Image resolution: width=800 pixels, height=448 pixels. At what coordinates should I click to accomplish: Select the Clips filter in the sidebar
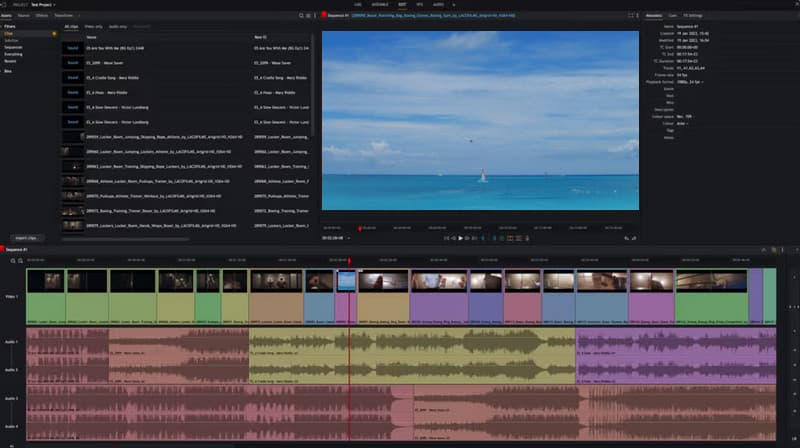tap(10, 33)
